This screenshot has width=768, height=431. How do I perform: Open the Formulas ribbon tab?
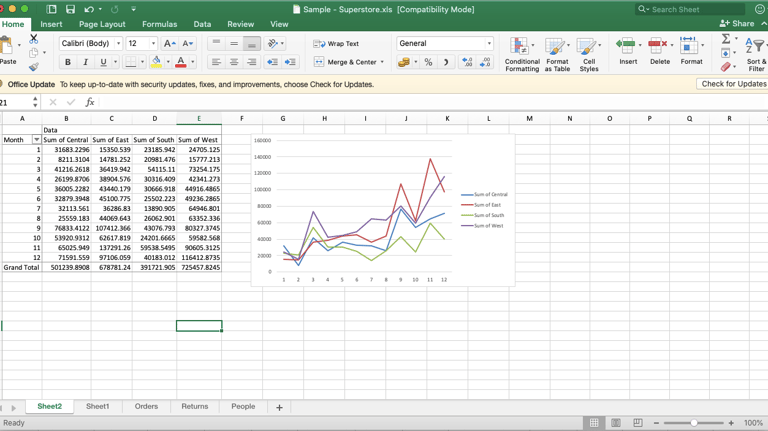coord(160,24)
